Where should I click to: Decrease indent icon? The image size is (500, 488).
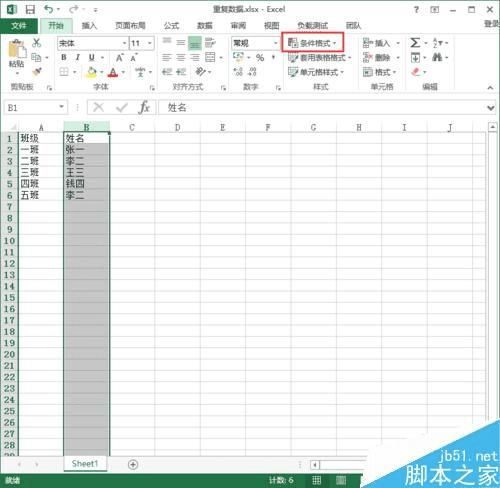pyautogui.click(x=167, y=72)
